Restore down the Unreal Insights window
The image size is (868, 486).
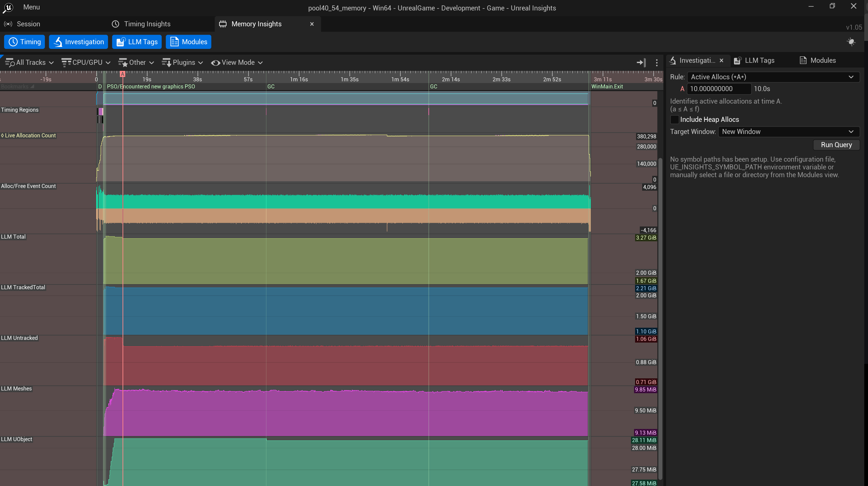(832, 6)
